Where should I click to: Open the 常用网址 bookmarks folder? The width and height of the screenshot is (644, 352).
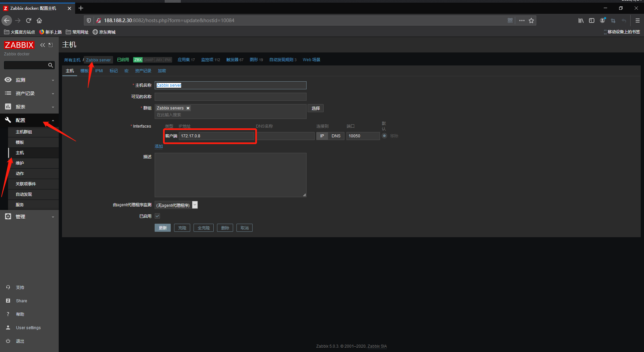77,32
